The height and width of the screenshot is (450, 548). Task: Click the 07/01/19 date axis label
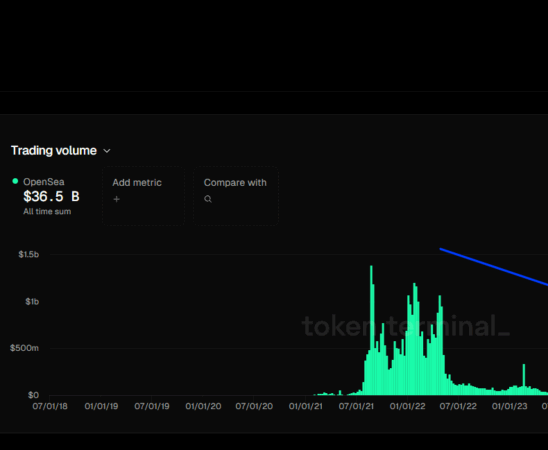coord(152,406)
